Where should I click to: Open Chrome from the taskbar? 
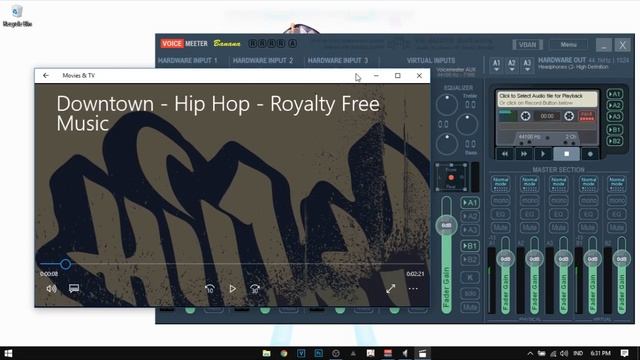point(284,353)
